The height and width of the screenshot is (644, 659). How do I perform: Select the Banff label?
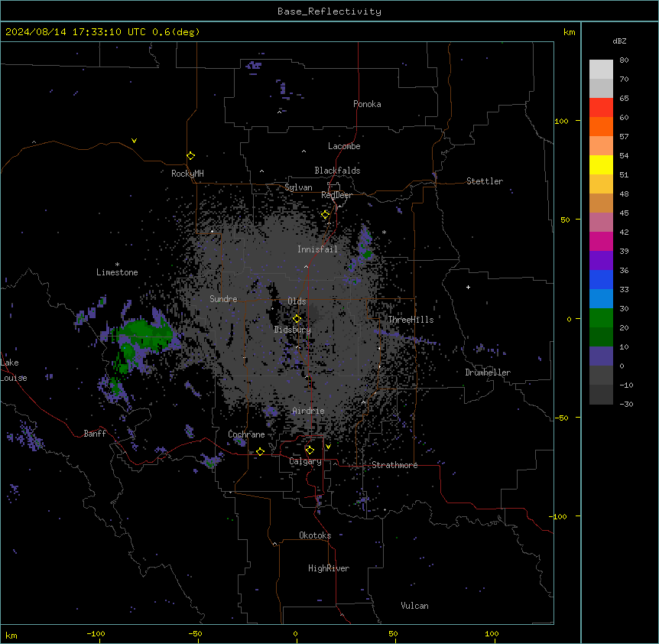point(95,434)
